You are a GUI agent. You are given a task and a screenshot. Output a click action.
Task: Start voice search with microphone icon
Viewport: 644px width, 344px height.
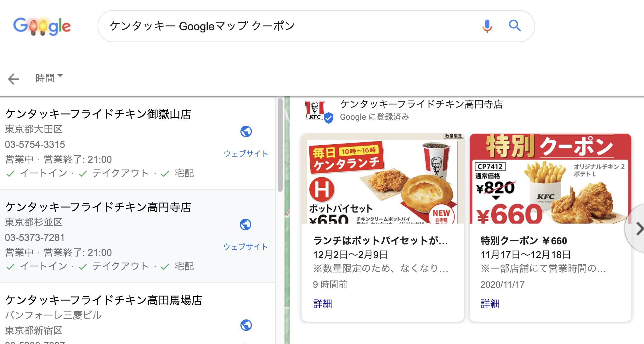point(487,26)
